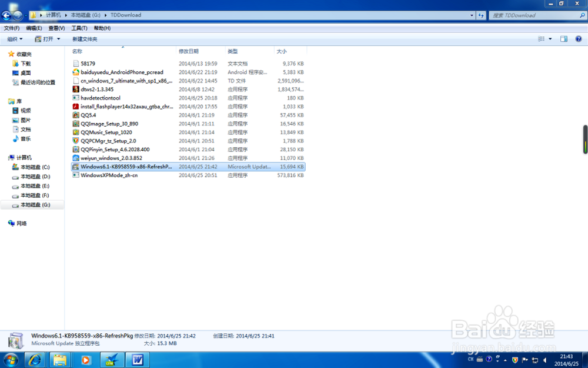Open the 组织 dropdown menu
Image resolution: width=588 pixels, height=368 pixels.
click(15, 39)
